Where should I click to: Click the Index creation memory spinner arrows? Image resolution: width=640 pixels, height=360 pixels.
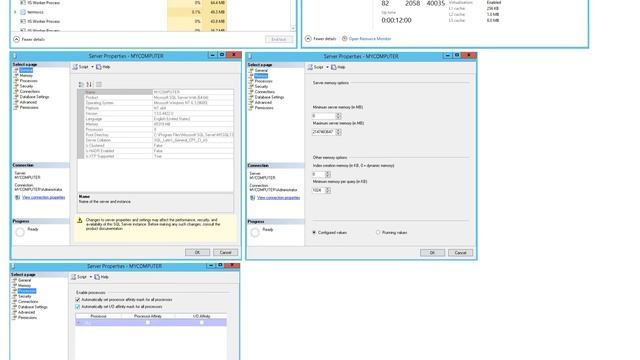pyautogui.click(x=328, y=174)
